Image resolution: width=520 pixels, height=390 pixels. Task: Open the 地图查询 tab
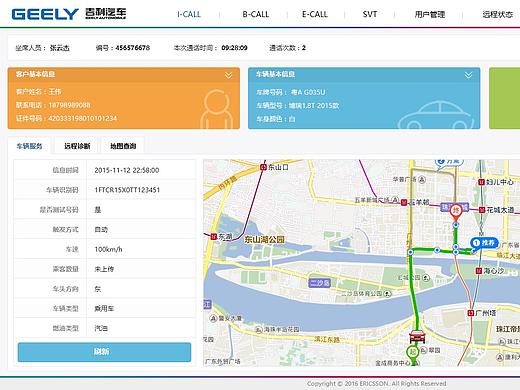[123, 146]
